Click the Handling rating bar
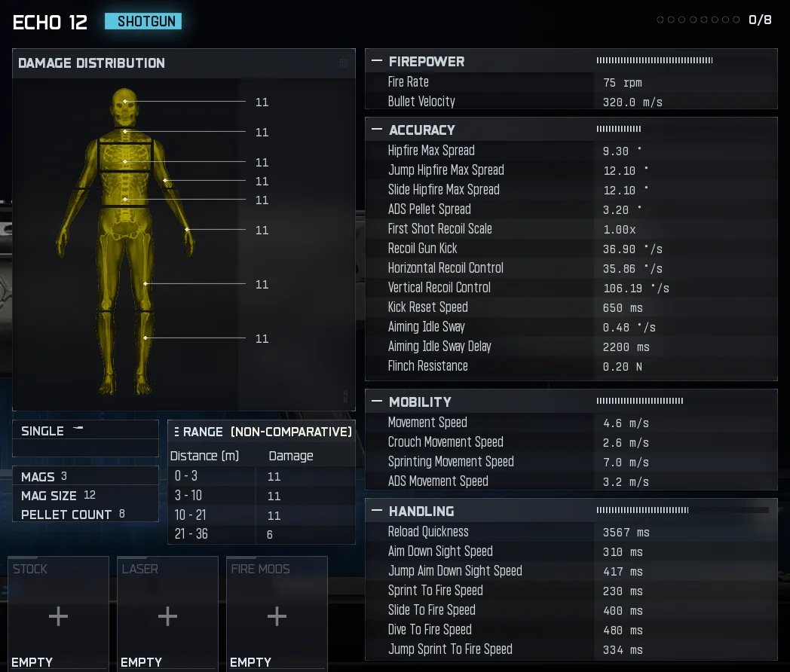This screenshot has height=672, width=790. click(681, 510)
